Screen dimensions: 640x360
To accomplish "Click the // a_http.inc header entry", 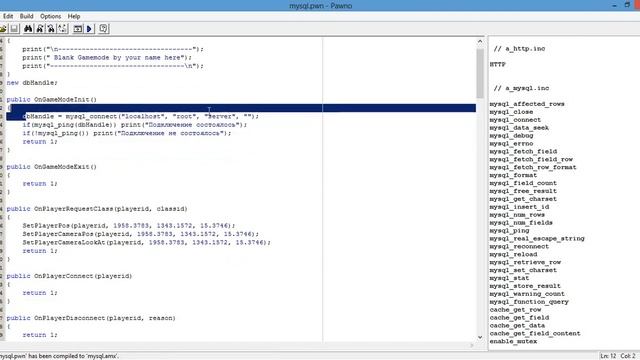I will coord(519,49).
